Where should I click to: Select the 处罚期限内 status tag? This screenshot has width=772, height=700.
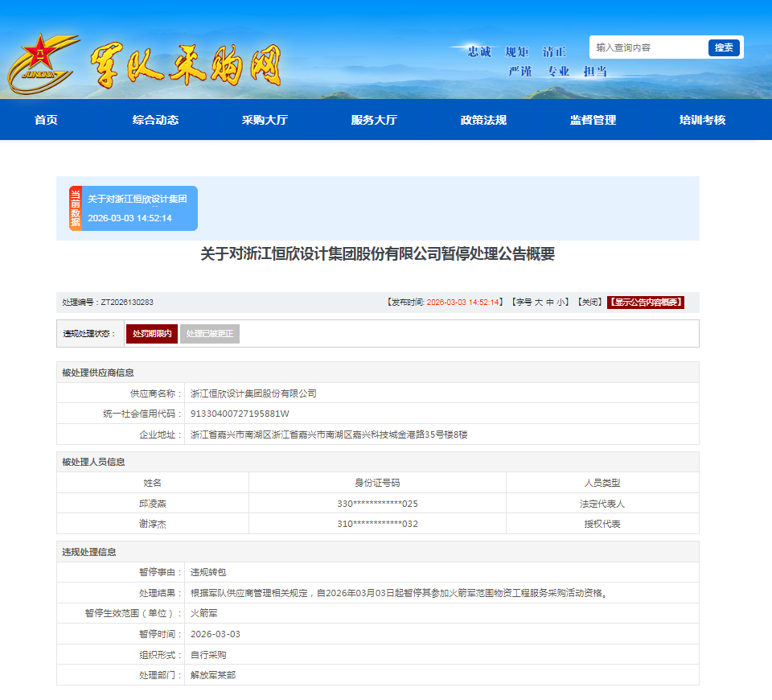point(152,334)
